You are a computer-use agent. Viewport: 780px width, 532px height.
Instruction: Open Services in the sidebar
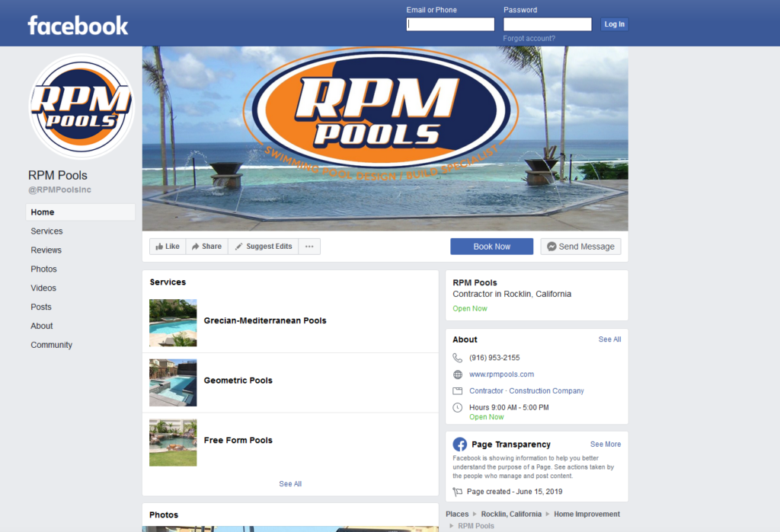tap(46, 231)
